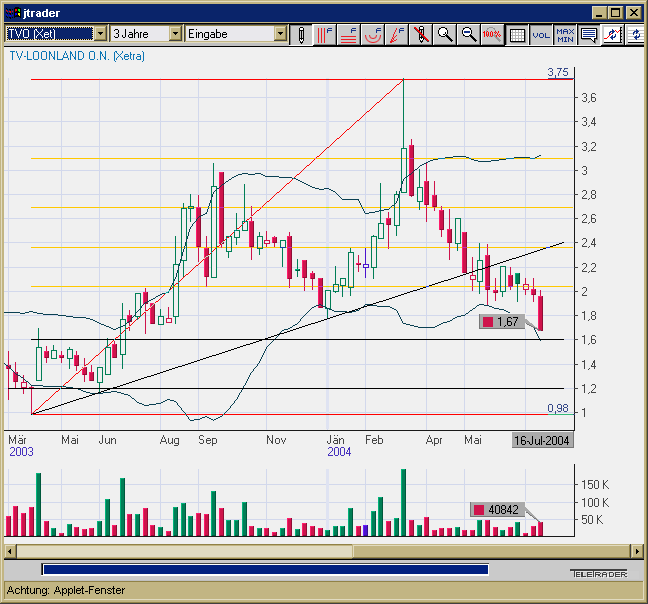The height and width of the screenshot is (604, 648).
Task: Click into the TVO (Xet) symbol field
Action: pos(50,34)
